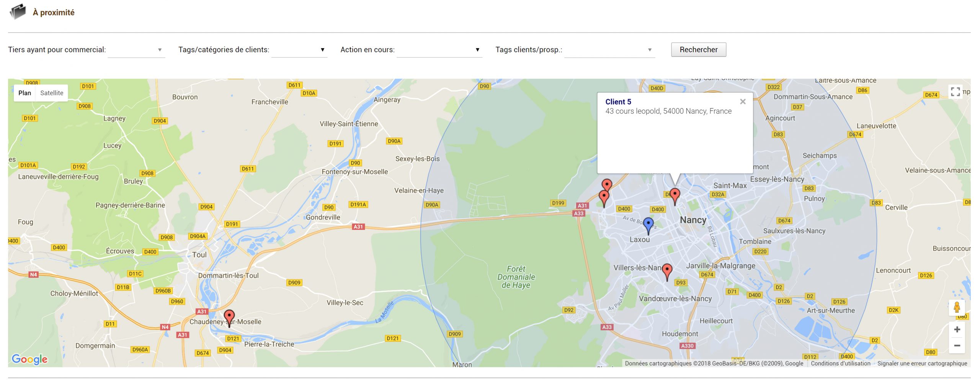This screenshot has height=392, width=980.
Task: Click the À proximité page title
Action: pyautogui.click(x=54, y=12)
